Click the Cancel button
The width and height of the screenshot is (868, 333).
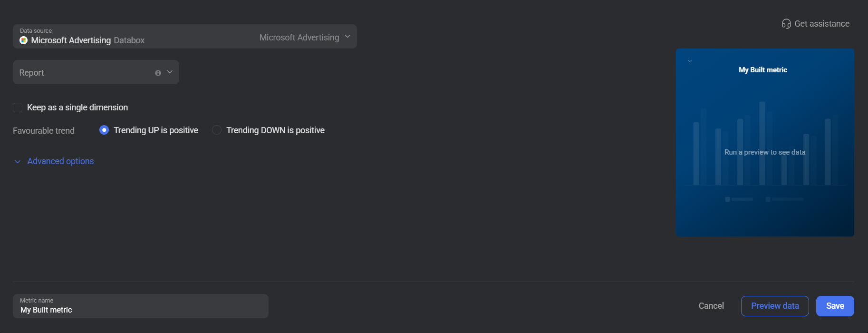tap(711, 306)
